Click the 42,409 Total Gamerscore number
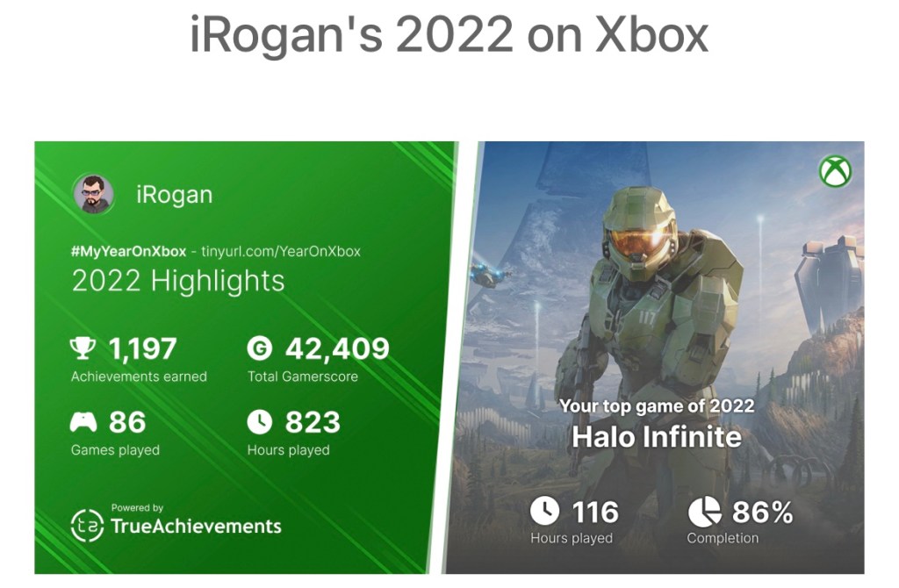This screenshot has width=899, height=588. point(337,349)
